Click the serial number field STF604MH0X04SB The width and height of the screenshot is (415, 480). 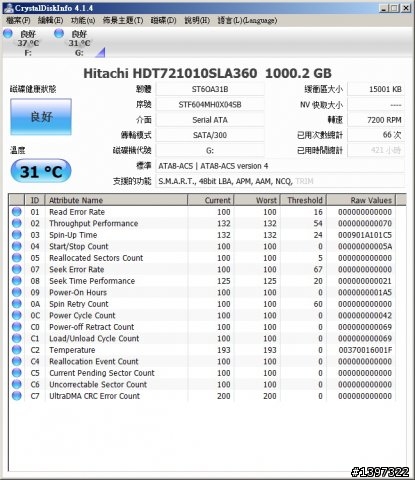[210, 105]
